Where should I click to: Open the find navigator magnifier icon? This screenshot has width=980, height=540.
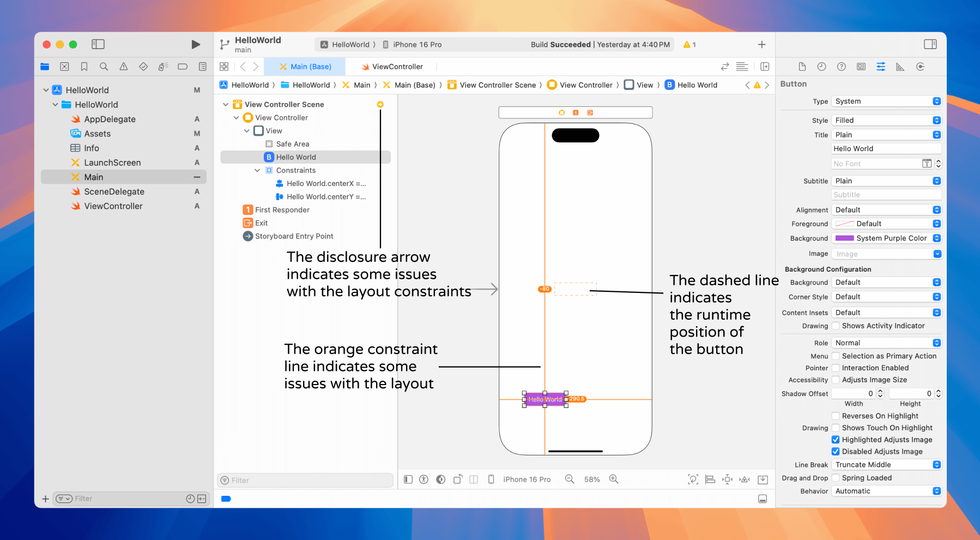click(x=104, y=67)
